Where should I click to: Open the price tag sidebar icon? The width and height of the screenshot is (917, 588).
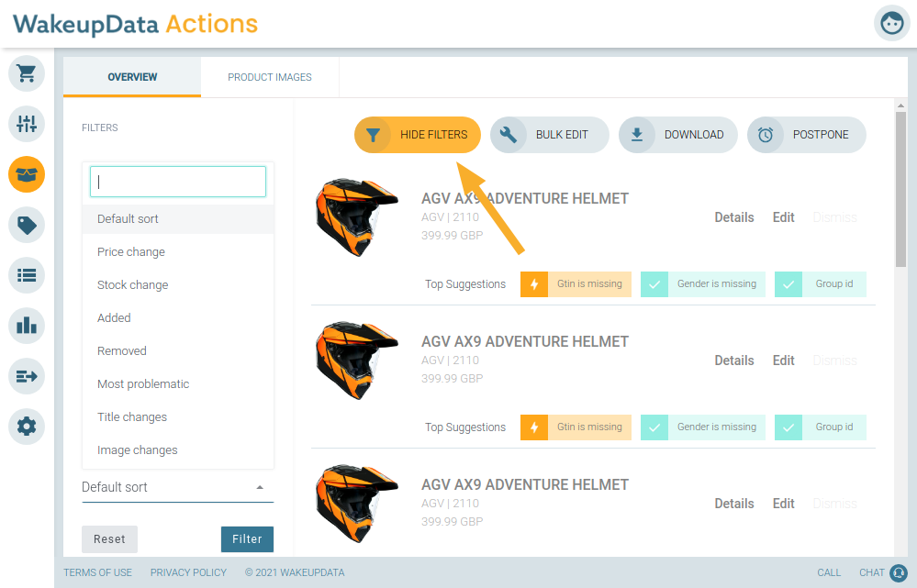(x=27, y=225)
